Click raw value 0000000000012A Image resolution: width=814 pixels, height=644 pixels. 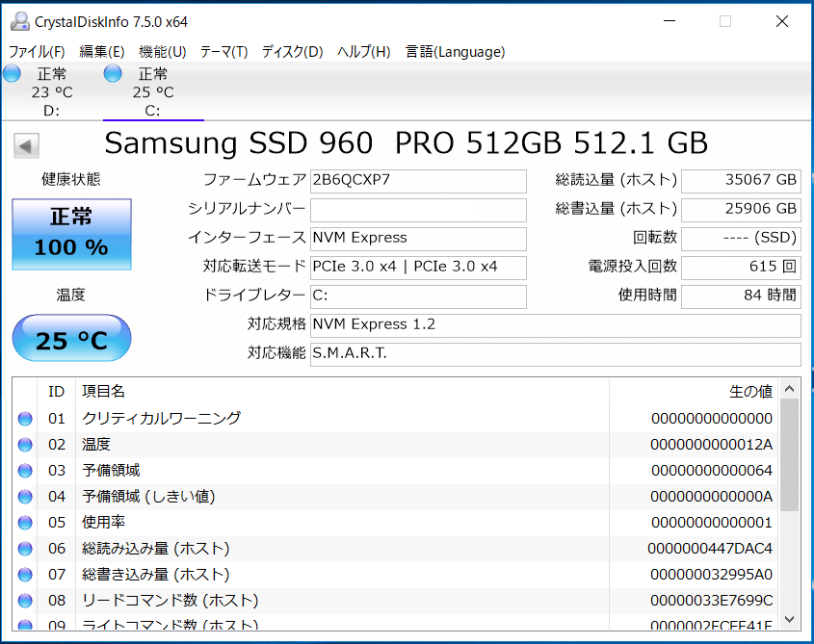point(711,445)
